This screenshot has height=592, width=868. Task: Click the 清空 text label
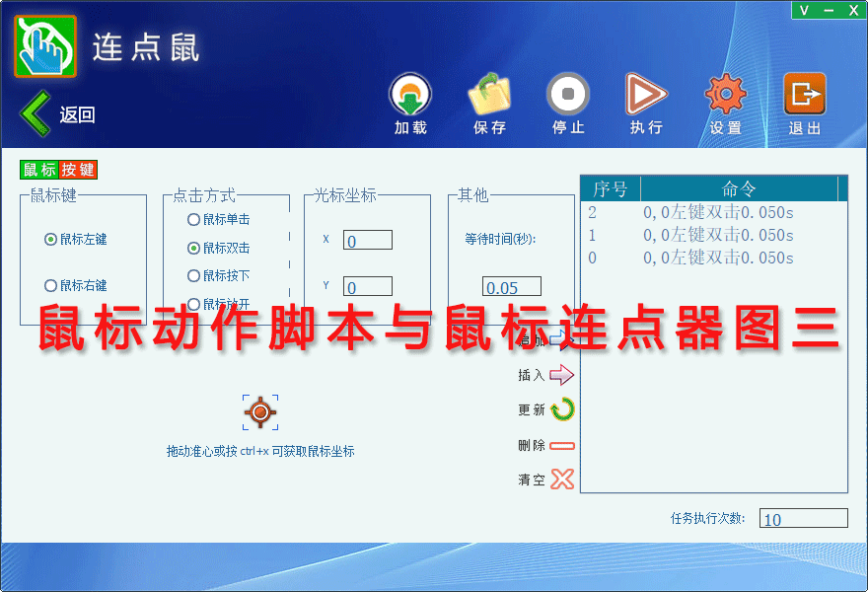532,480
